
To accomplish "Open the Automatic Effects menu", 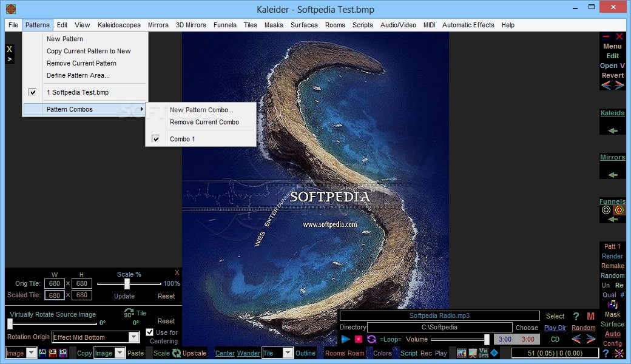I will [468, 25].
